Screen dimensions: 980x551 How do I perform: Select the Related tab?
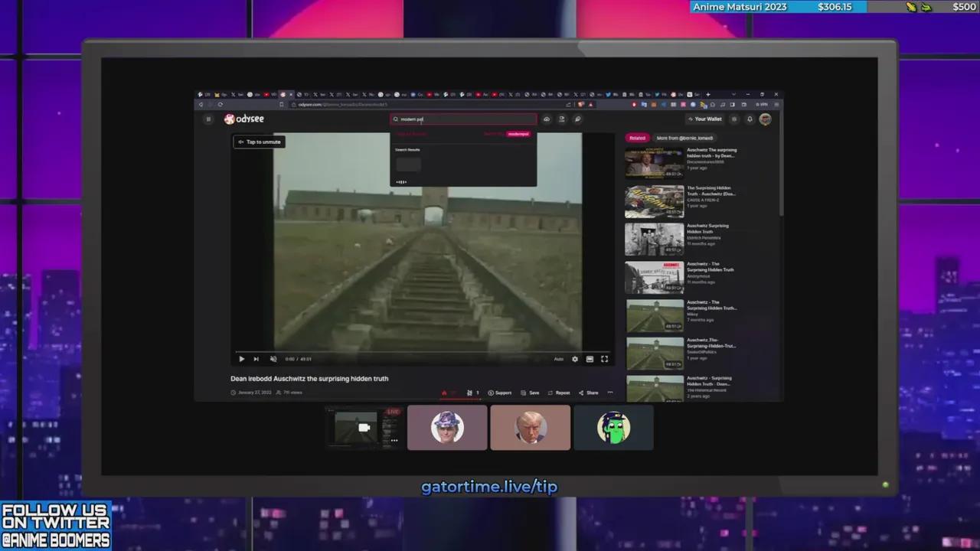tap(637, 138)
